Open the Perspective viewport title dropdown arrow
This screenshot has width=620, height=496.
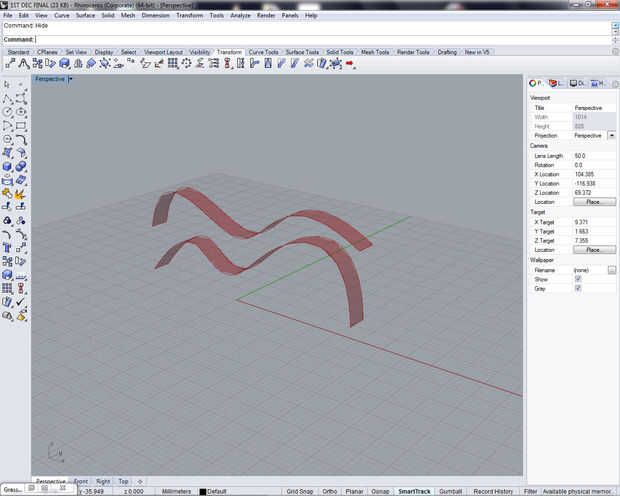pyautogui.click(x=70, y=78)
